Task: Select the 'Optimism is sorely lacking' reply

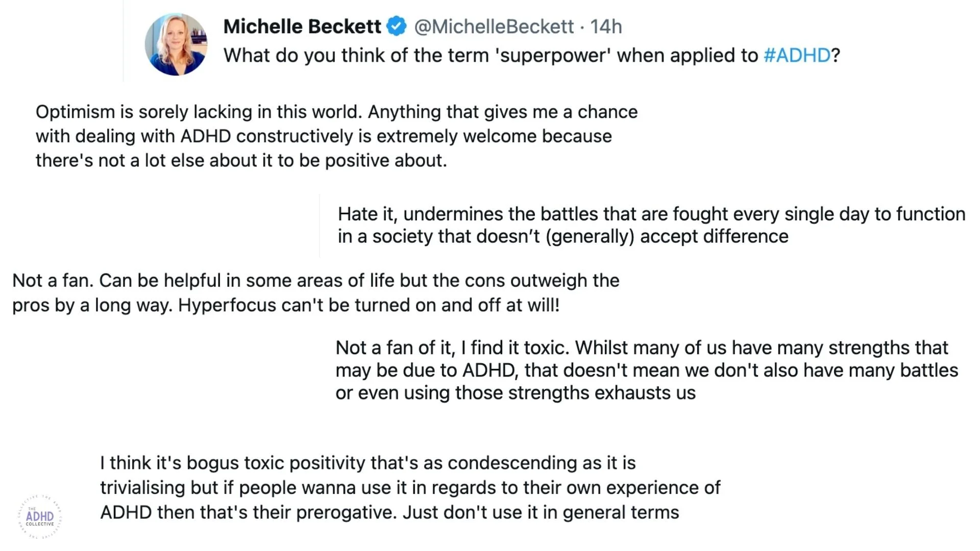Action: (336, 136)
